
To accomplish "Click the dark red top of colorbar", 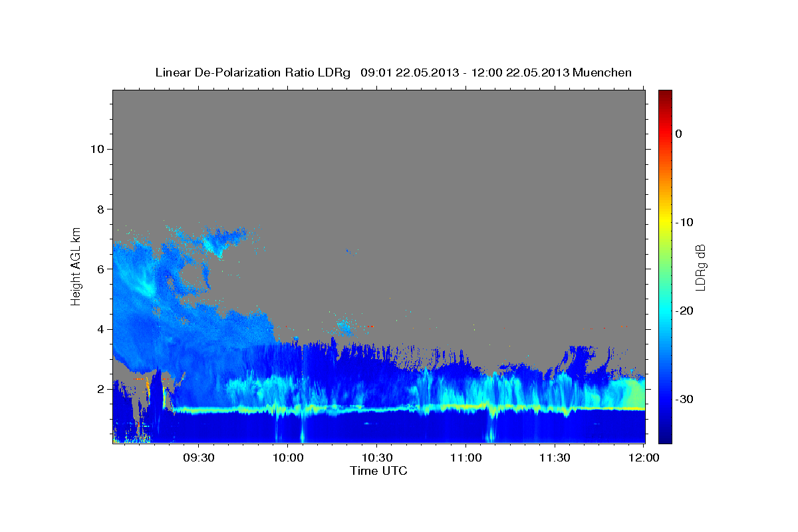I will [665, 95].
